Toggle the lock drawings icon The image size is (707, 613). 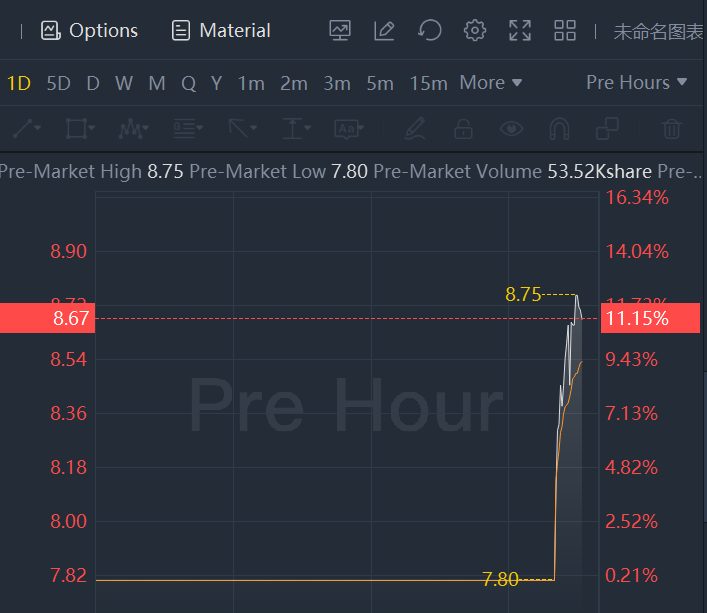coord(463,128)
